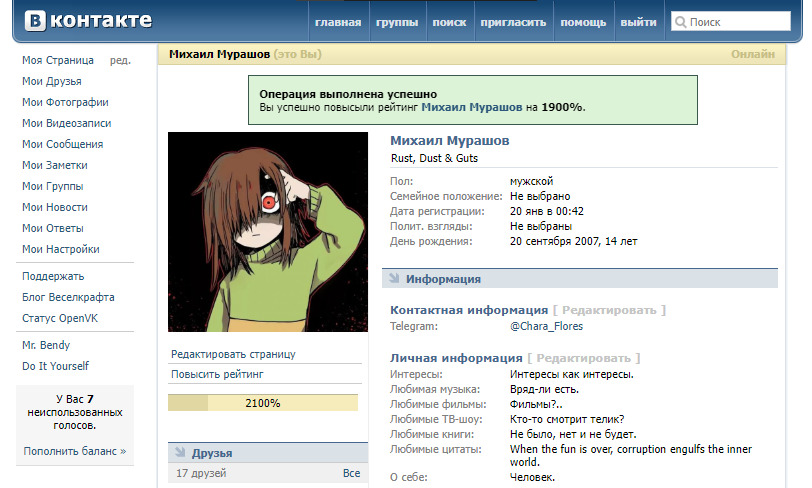Click the registration date 20 янв в 00:42

coord(547,211)
